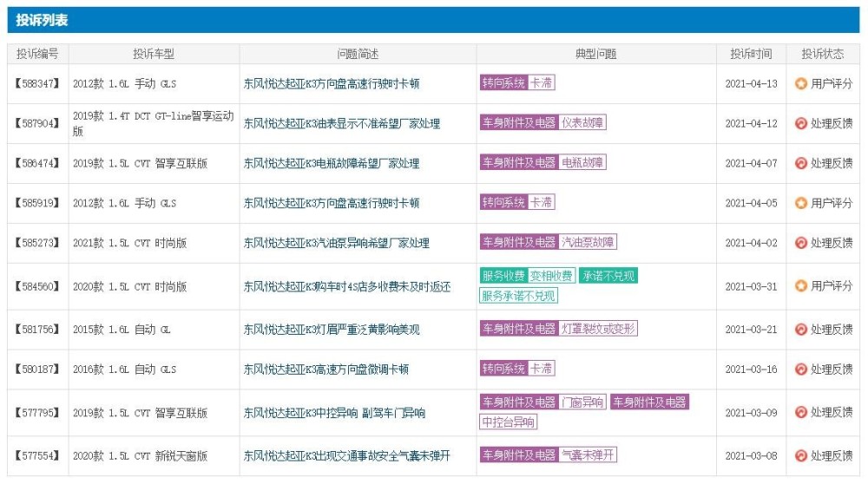868x484 pixels.
Task: Click date 2021-03-08
Action: click(751, 455)
